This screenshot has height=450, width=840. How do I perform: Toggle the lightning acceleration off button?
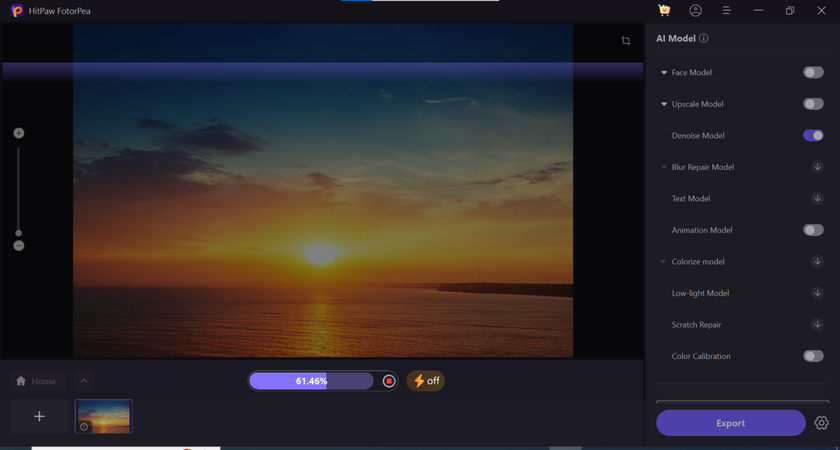click(426, 381)
